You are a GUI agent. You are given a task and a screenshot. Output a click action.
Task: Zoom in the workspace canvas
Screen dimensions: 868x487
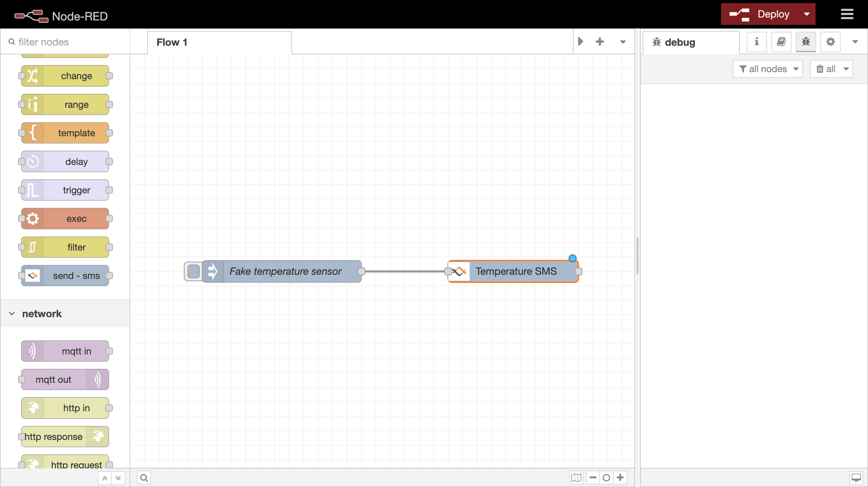[x=620, y=477]
